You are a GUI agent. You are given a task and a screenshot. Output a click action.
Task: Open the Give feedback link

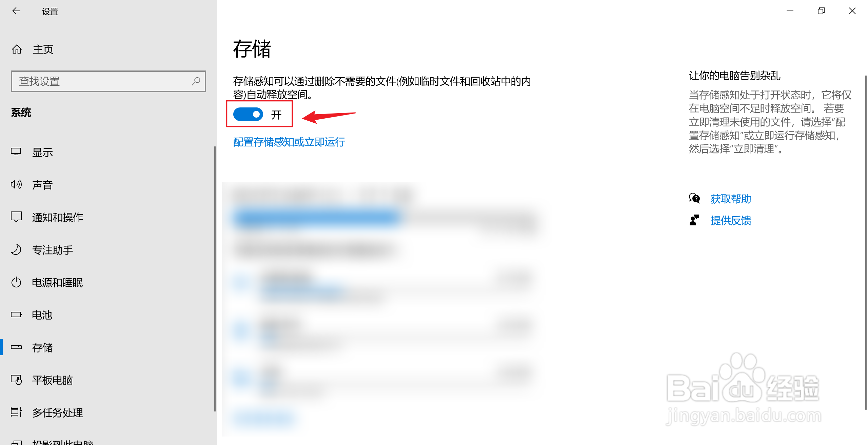point(731,221)
